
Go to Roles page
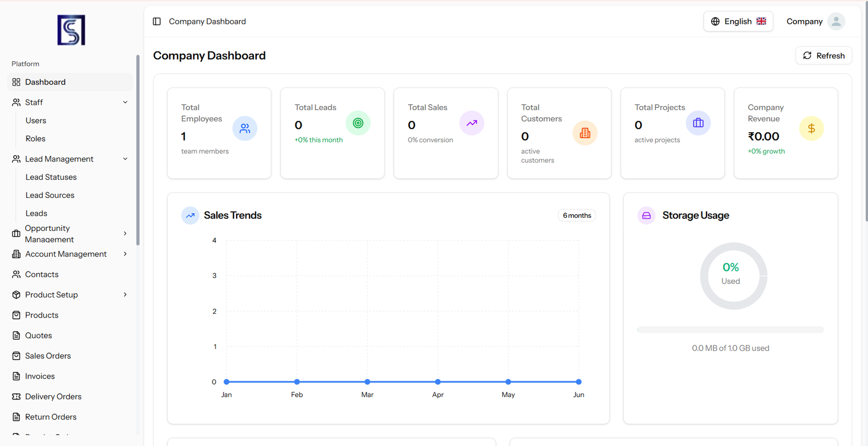click(x=35, y=139)
